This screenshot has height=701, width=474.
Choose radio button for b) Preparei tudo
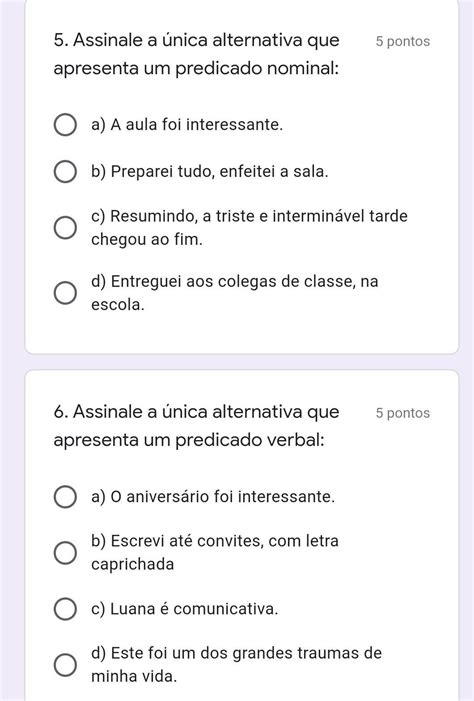pos(65,172)
